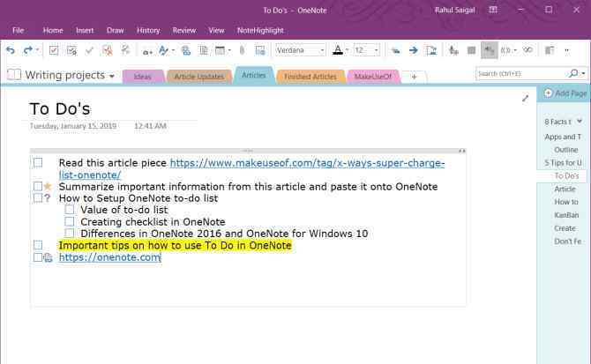The width and height of the screenshot is (591, 364).
Task: Create a new section with plus tab
Action: pos(414,77)
